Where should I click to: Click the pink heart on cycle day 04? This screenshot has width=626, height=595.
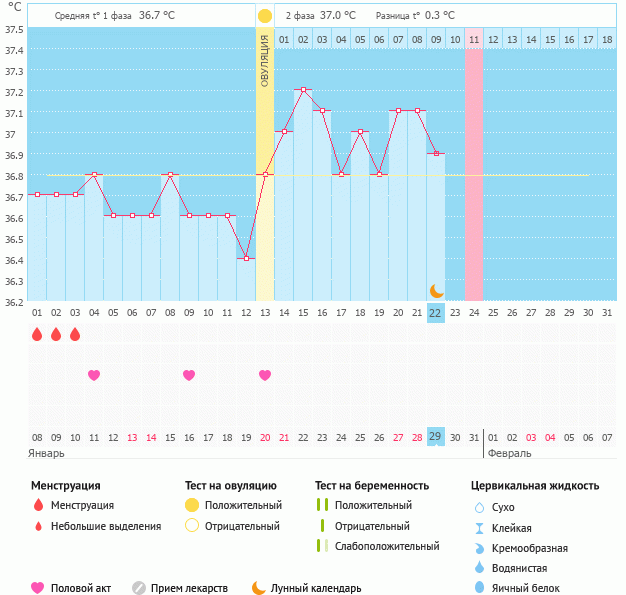pos(94,375)
